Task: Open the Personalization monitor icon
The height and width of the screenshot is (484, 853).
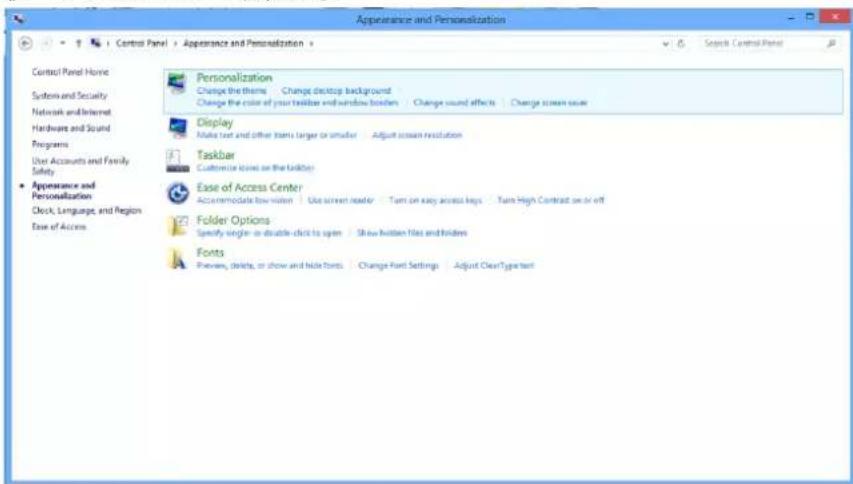Action: tap(177, 84)
